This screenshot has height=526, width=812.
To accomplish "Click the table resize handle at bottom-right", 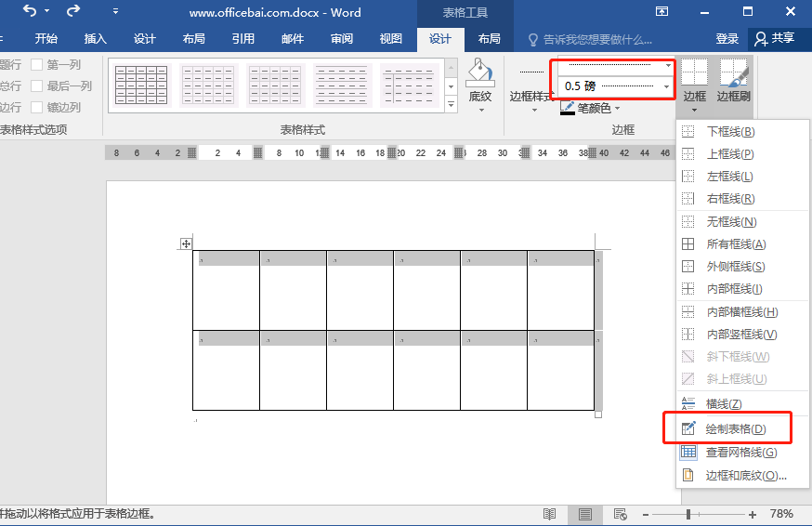I will click(598, 414).
